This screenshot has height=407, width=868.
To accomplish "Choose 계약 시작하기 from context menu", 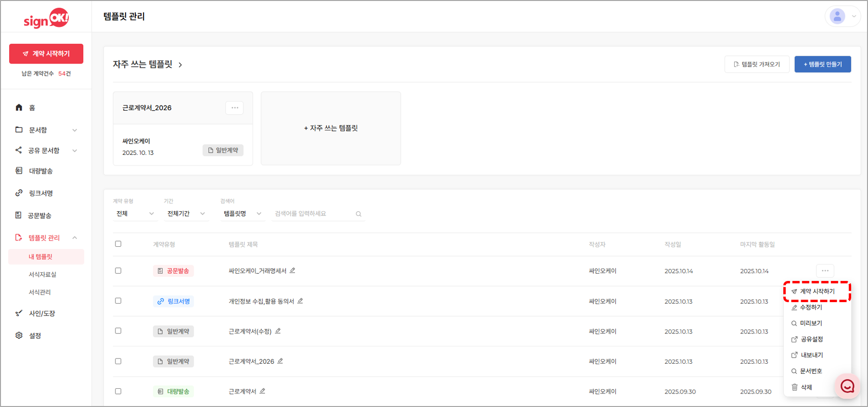I will (x=817, y=292).
